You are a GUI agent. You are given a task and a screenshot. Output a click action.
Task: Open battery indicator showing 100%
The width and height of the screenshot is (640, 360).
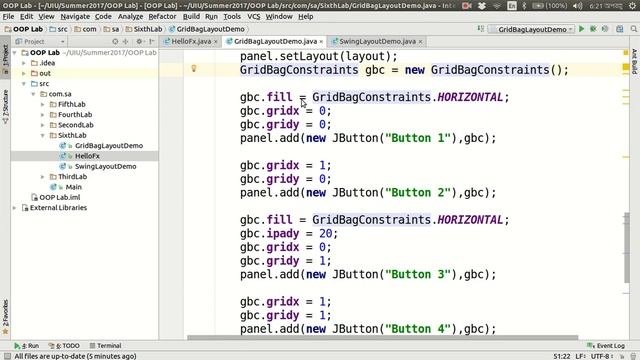[x=550, y=6]
